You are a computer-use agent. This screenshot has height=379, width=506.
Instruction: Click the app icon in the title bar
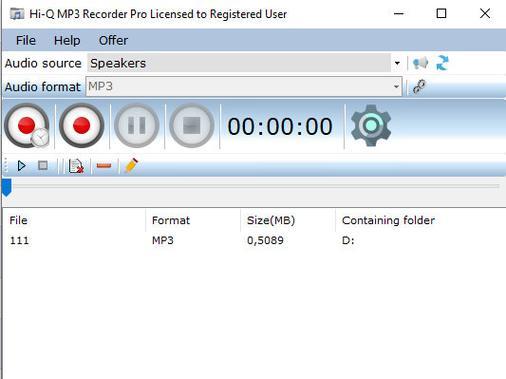[17, 14]
